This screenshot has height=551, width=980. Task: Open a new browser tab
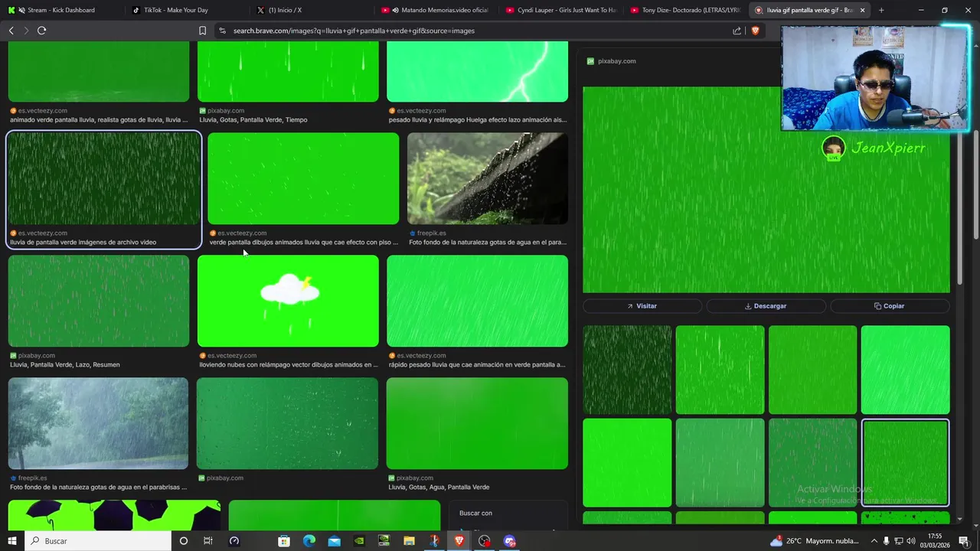(x=881, y=10)
